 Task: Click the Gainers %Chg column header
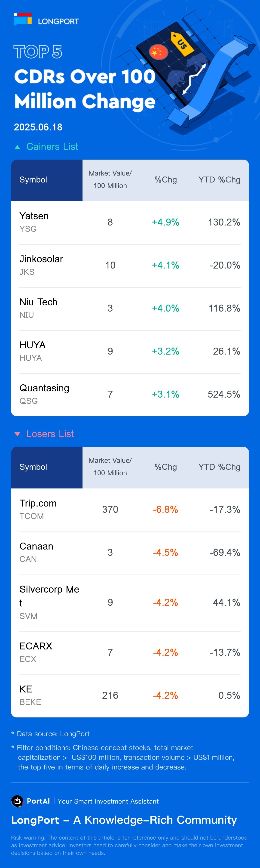(x=165, y=180)
